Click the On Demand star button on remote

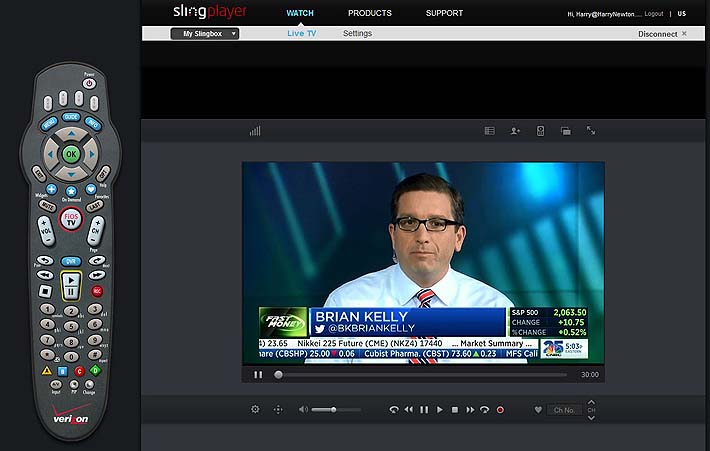(x=71, y=192)
